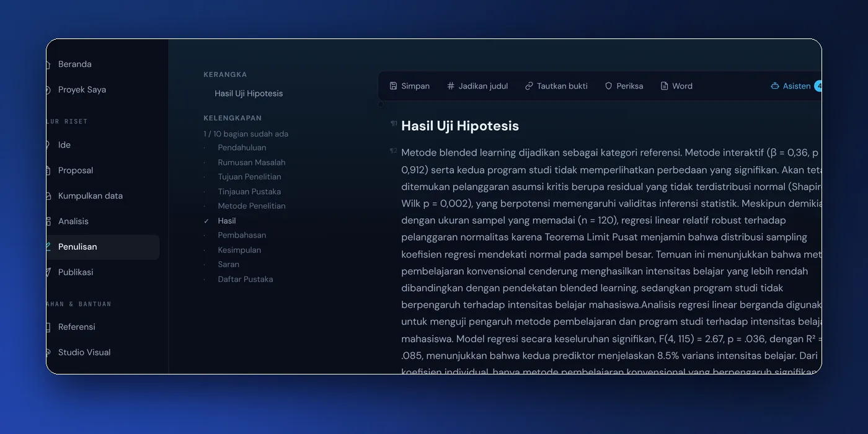Click the Word document export icon
Viewport: 868px width, 434px height.
(x=664, y=86)
